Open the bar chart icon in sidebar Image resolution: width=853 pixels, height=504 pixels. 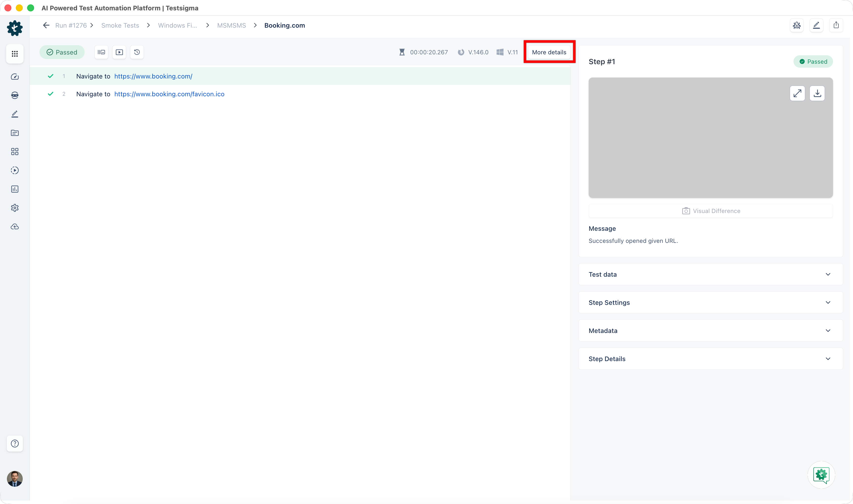pyautogui.click(x=15, y=189)
